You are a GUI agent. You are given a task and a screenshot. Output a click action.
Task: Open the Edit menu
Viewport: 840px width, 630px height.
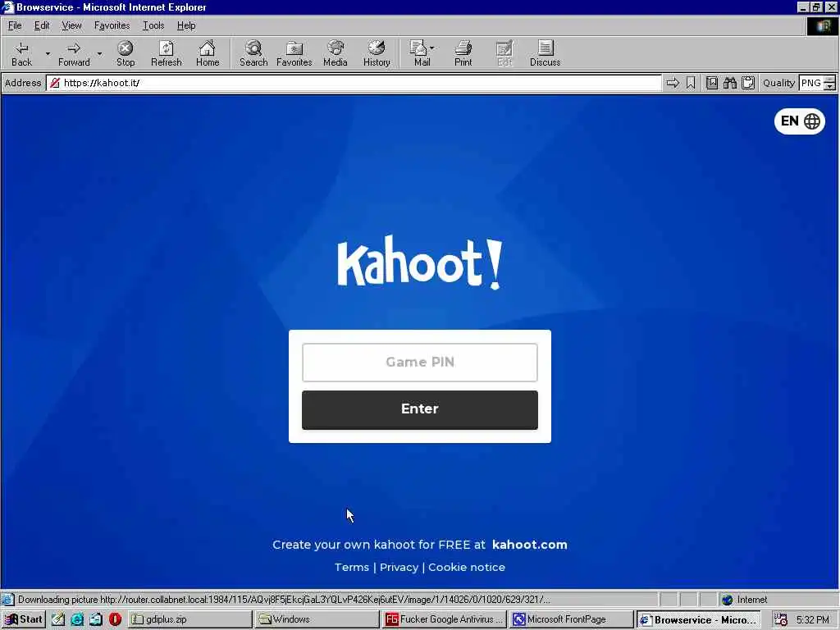42,25
